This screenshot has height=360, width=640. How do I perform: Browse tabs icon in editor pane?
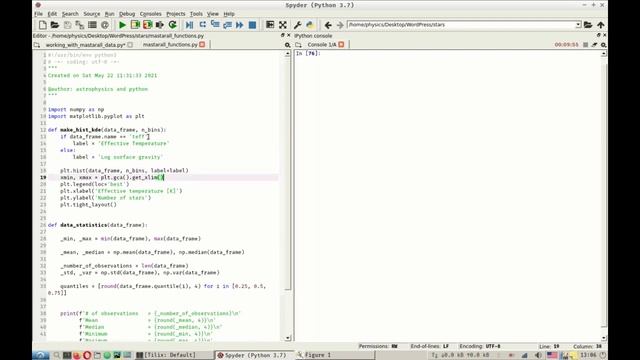click(x=37, y=45)
